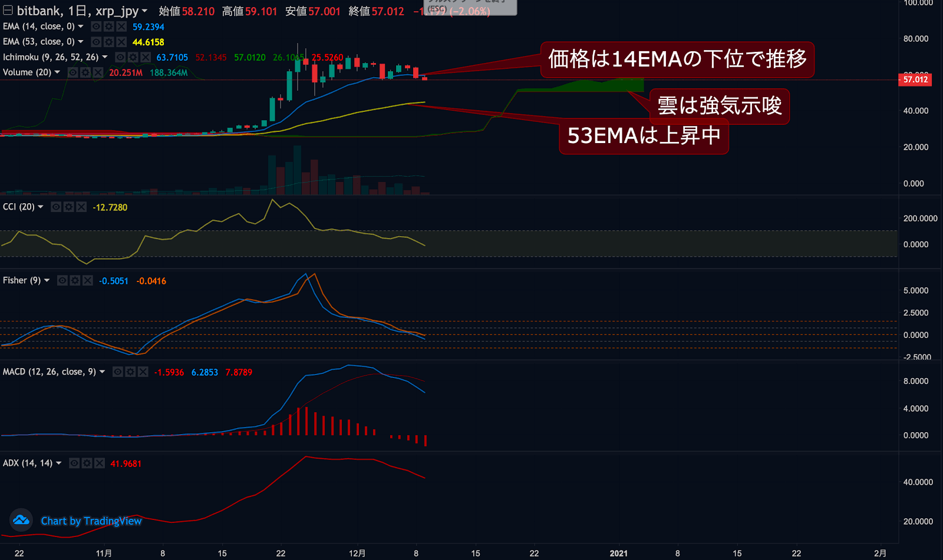
Task: Hide the EMA 14 line with eye icon
Action: click(96, 26)
